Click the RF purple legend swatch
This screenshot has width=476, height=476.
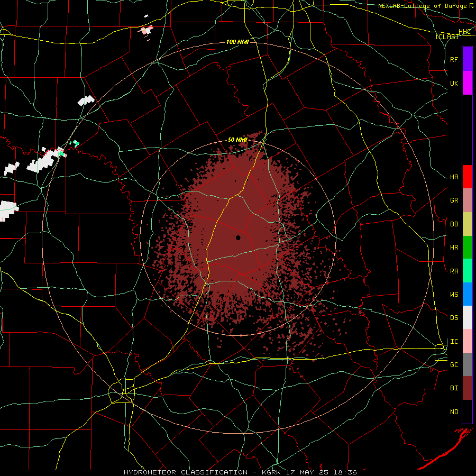click(467, 59)
